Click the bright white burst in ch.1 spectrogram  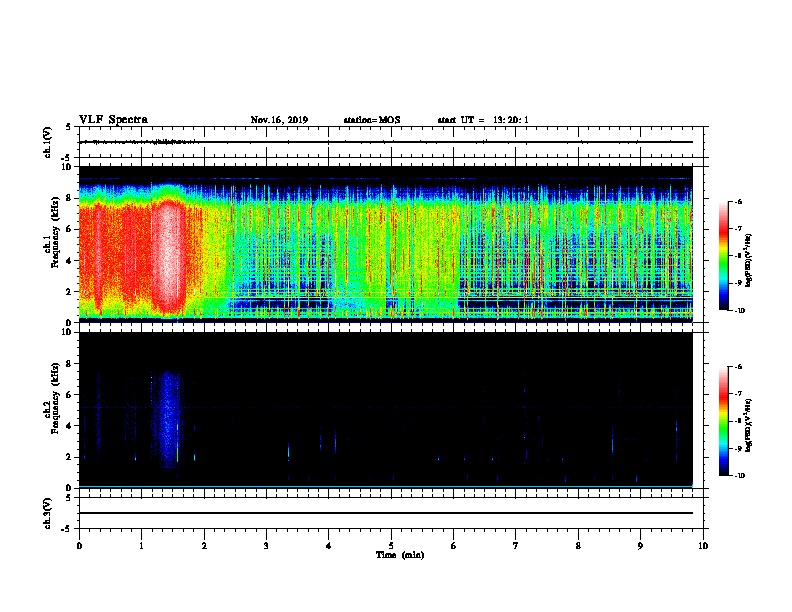point(168,255)
